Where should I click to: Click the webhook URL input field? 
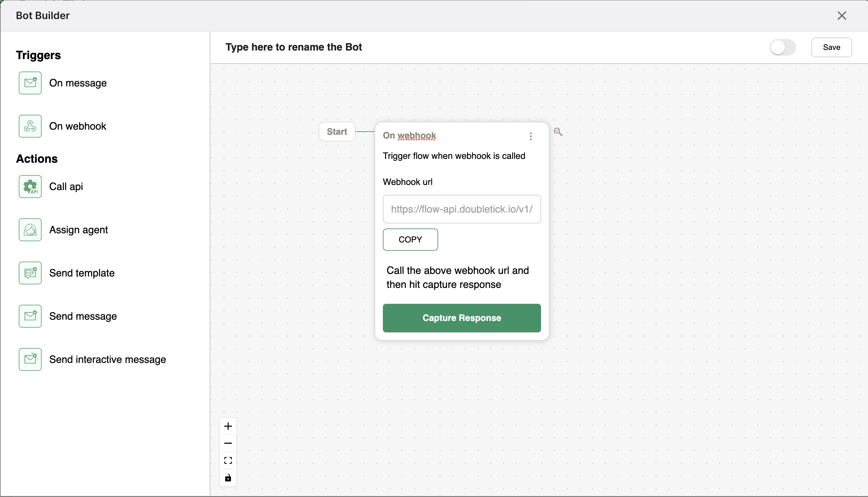pos(462,208)
